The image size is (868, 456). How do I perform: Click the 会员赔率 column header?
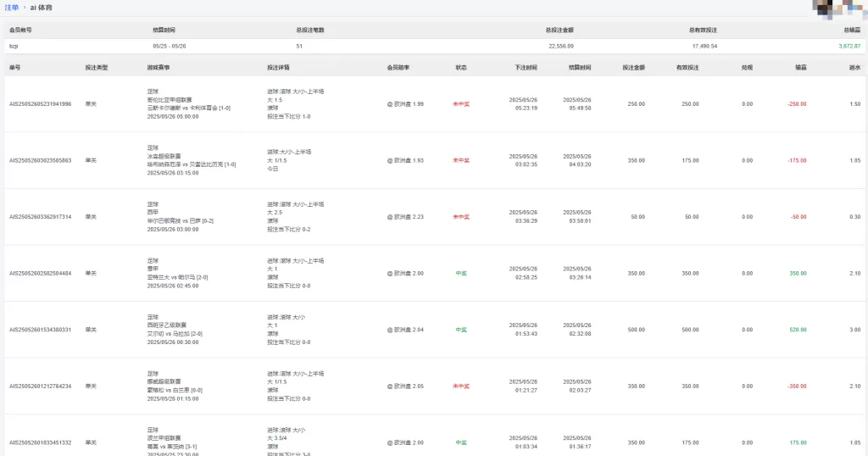pyautogui.click(x=398, y=68)
